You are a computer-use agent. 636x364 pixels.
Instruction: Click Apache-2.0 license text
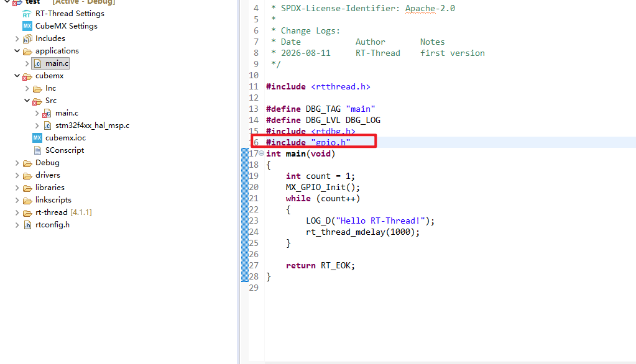pos(430,9)
